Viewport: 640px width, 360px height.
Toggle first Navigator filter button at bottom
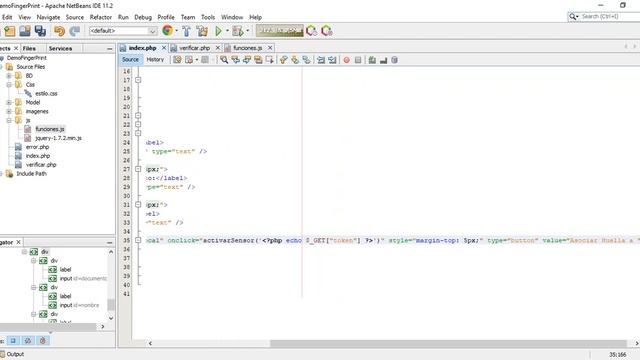pos(13,340)
